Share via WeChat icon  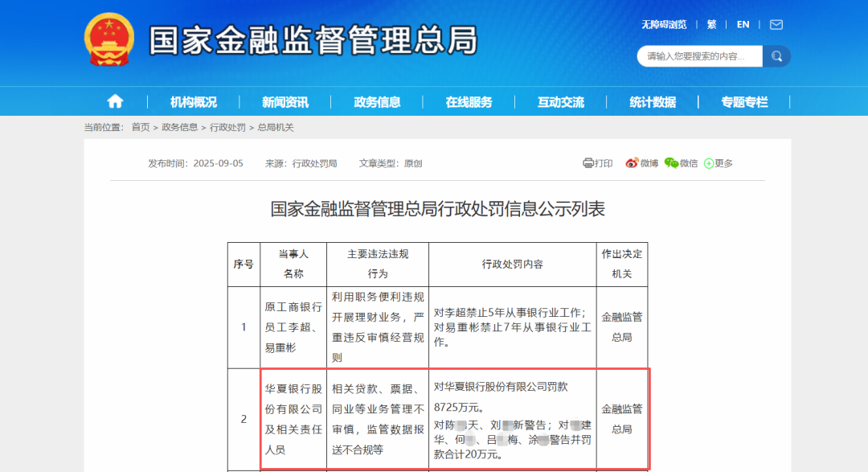point(671,163)
